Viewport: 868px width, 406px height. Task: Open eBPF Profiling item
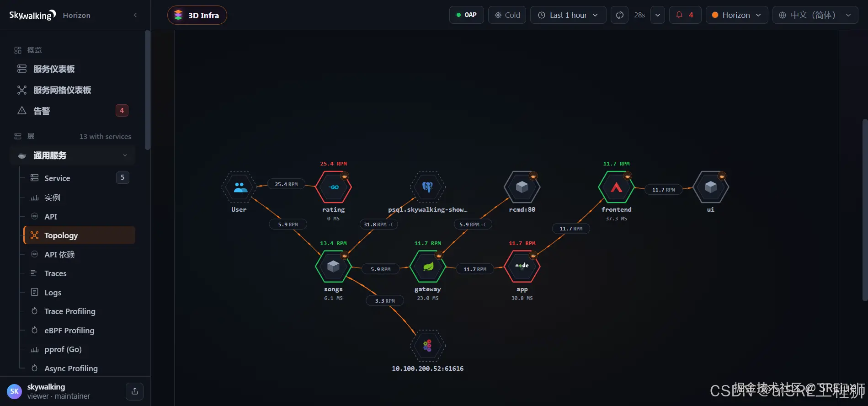point(79,330)
